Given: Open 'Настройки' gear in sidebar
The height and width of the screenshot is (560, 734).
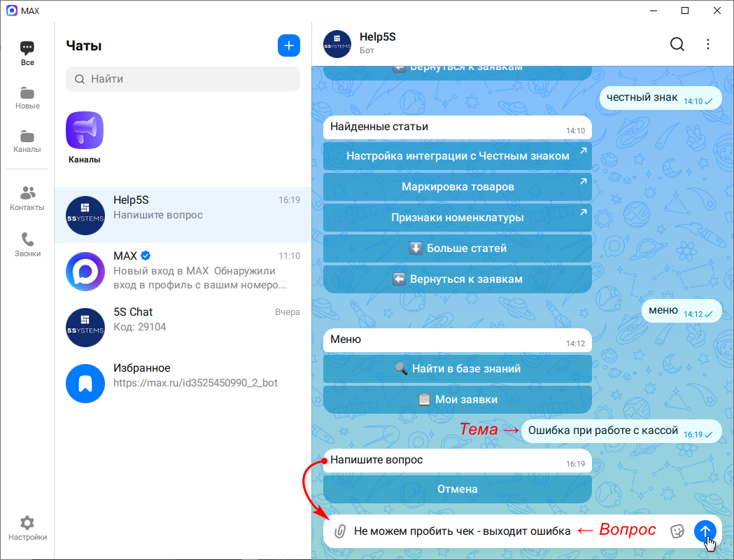Looking at the screenshot, I should pos(27,528).
